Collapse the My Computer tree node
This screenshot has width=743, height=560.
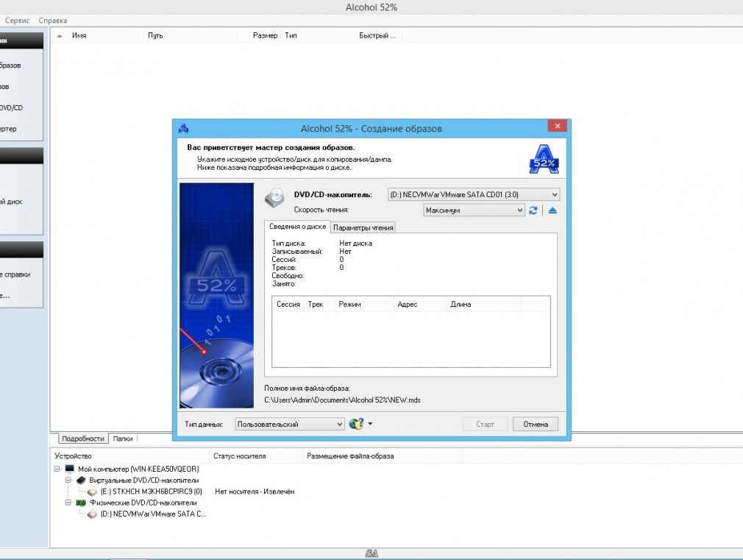[x=57, y=469]
